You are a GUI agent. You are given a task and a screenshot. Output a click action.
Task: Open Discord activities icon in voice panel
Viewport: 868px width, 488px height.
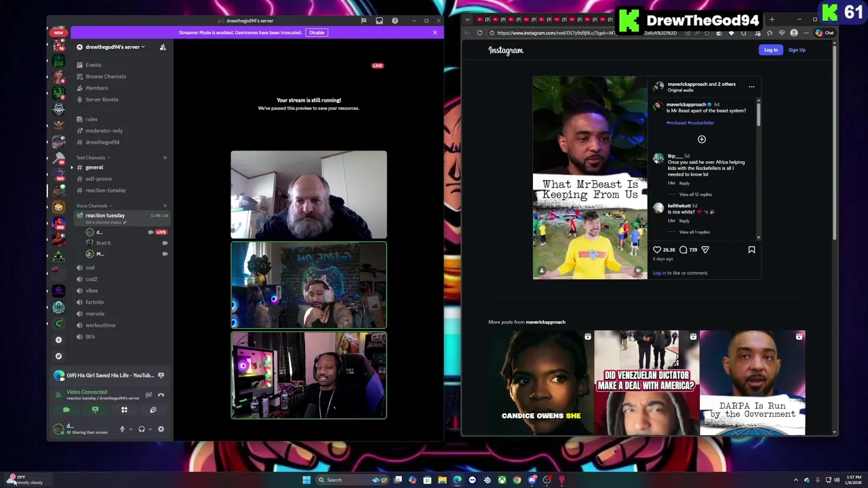point(124,409)
